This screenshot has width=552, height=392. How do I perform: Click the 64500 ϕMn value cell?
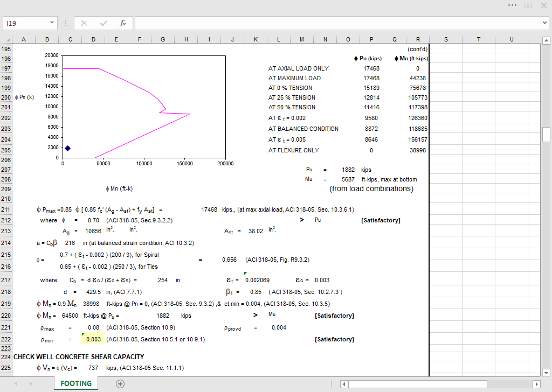[x=70, y=316]
